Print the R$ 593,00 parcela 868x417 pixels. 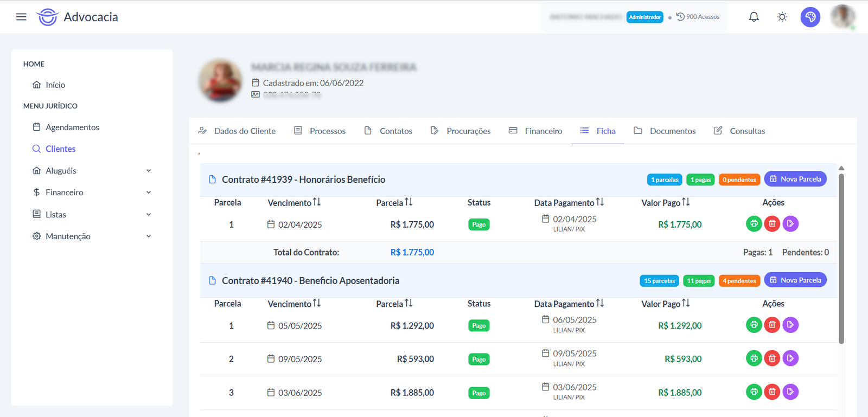click(x=754, y=358)
